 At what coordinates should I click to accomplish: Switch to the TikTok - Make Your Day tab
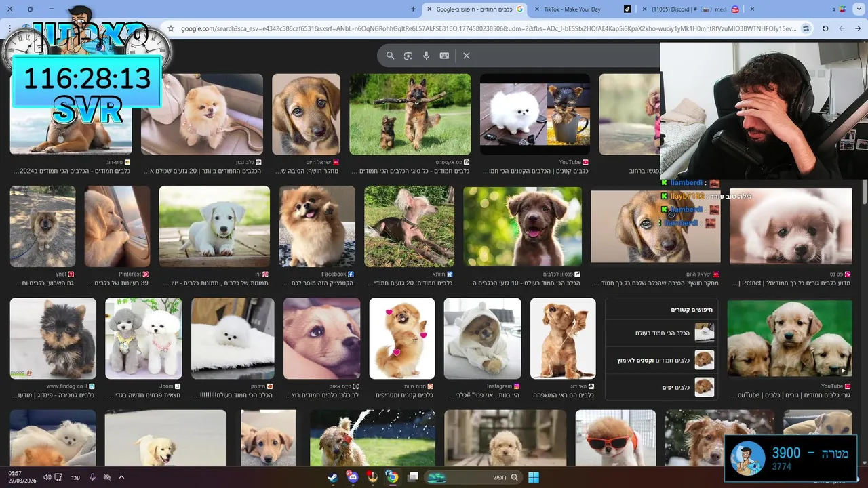[x=582, y=9]
